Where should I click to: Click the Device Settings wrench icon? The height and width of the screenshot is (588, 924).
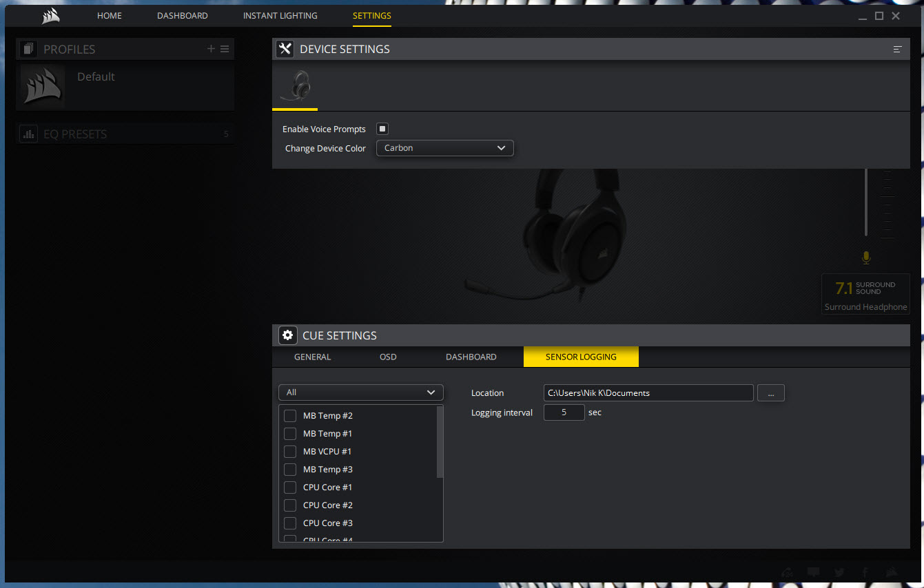(x=285, y=49)
